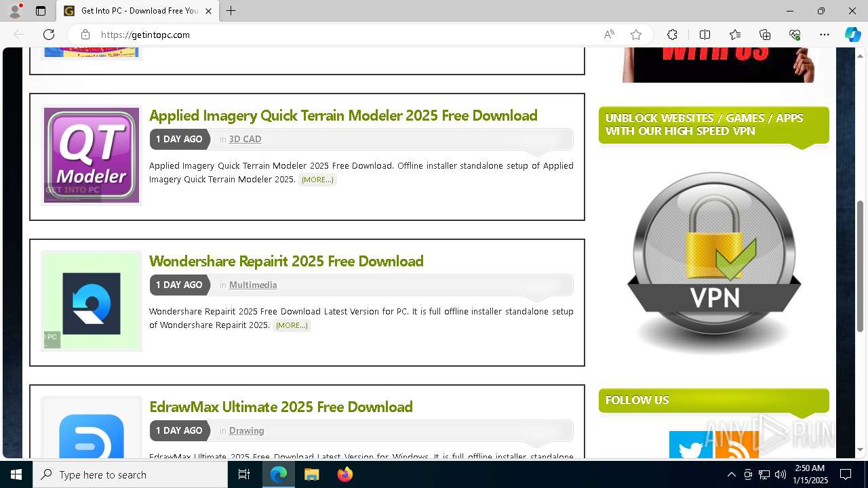Click the Twitter follow icon
868x488 pixels.
pyautogui.click(x=691, y=445)
